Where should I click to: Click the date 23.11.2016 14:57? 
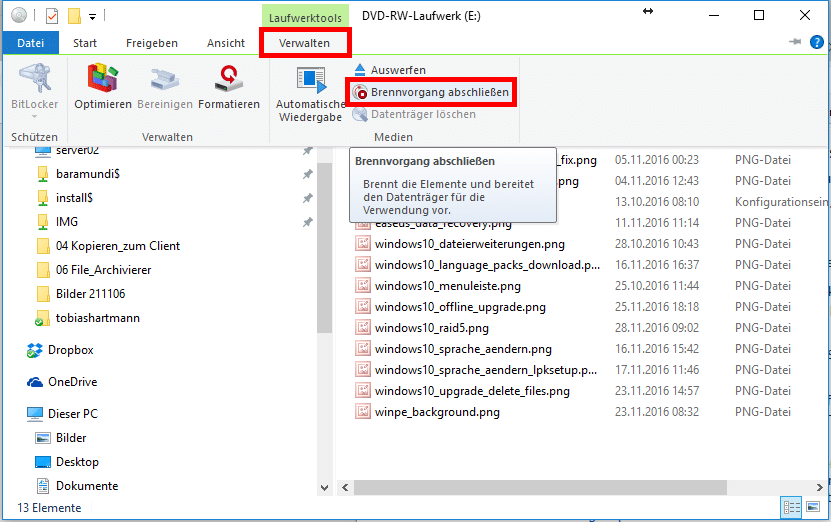657,391
